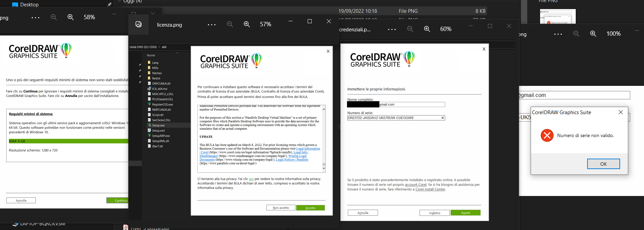Select the Lang folder in the file list
Screen dimensions: 644x230
[x=155, y=63]
